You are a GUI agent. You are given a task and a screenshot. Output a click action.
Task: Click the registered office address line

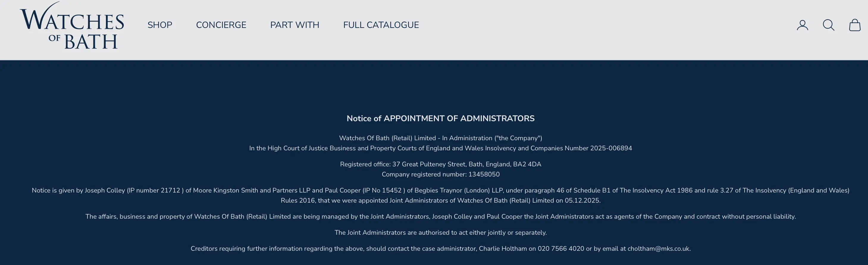coord(441,164)
